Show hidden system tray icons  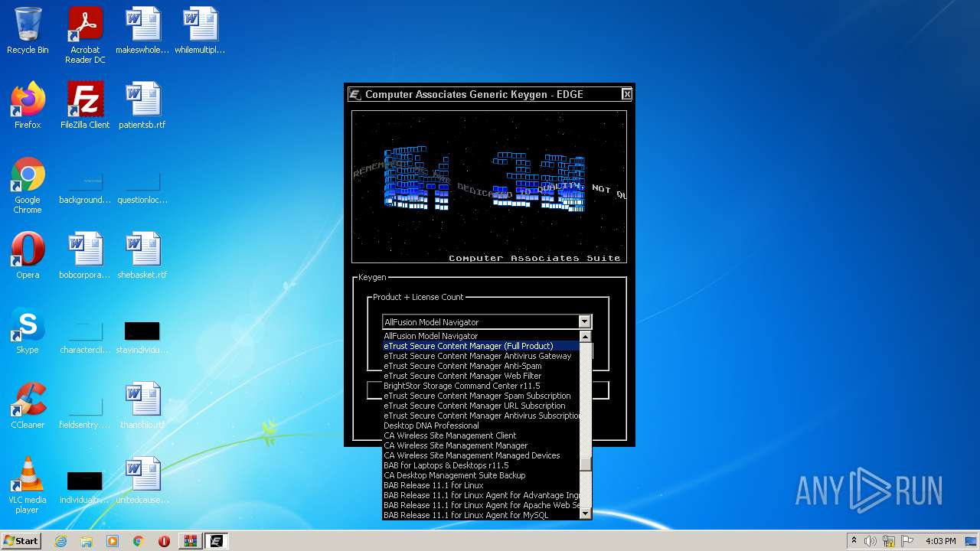coord(854,541)
